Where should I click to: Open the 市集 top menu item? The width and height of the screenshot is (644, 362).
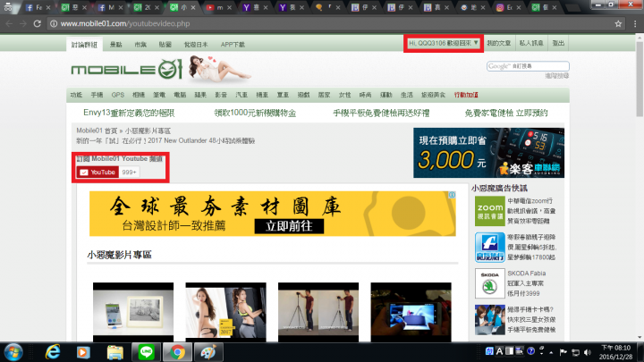[140, 45]
